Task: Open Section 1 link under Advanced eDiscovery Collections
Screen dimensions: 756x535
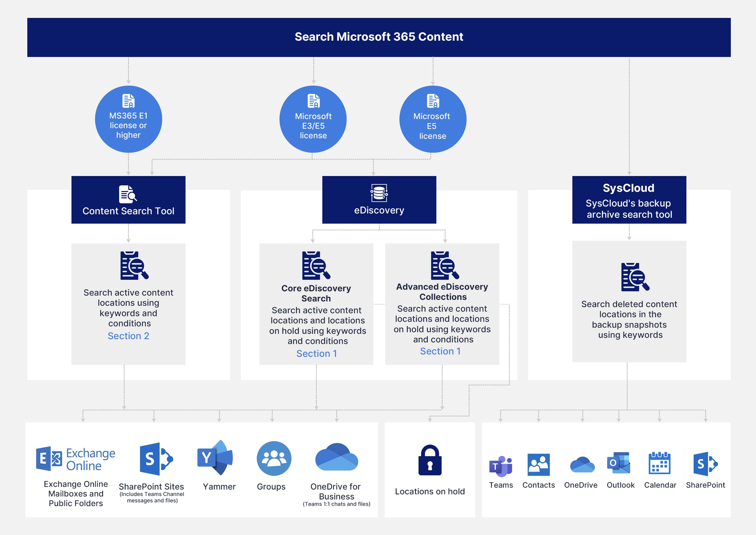Action: pyautogui.click(x=440, y=351)
